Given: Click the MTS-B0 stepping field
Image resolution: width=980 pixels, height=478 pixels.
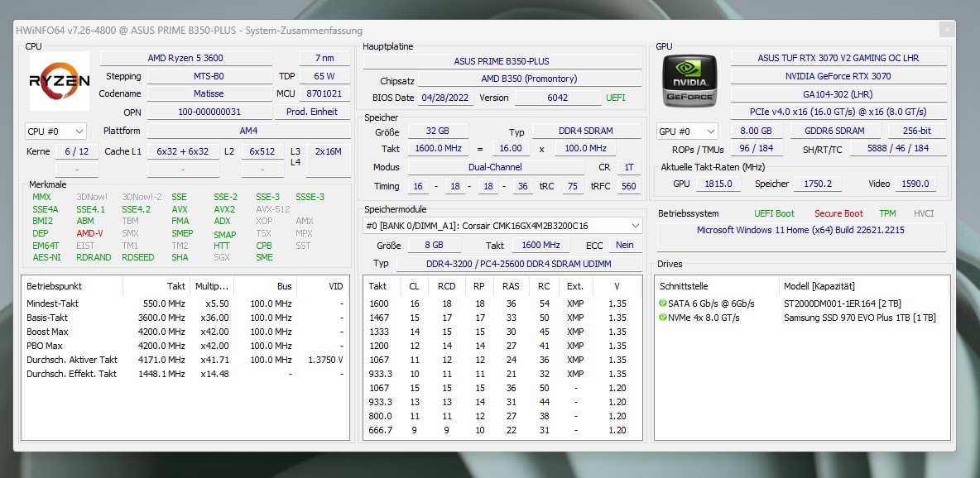Looking at the screenshot, I should tap(209, 76).
